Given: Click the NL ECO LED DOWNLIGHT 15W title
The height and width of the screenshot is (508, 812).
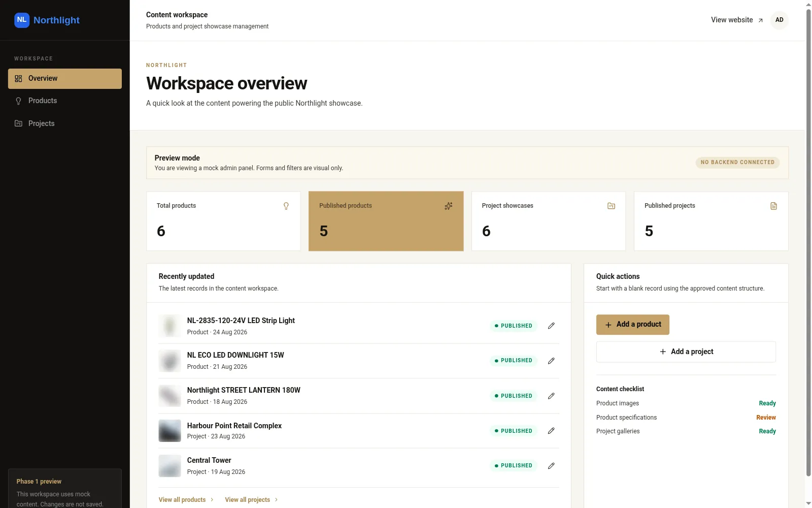Looking at the screenshot, I should click(235, 355).
